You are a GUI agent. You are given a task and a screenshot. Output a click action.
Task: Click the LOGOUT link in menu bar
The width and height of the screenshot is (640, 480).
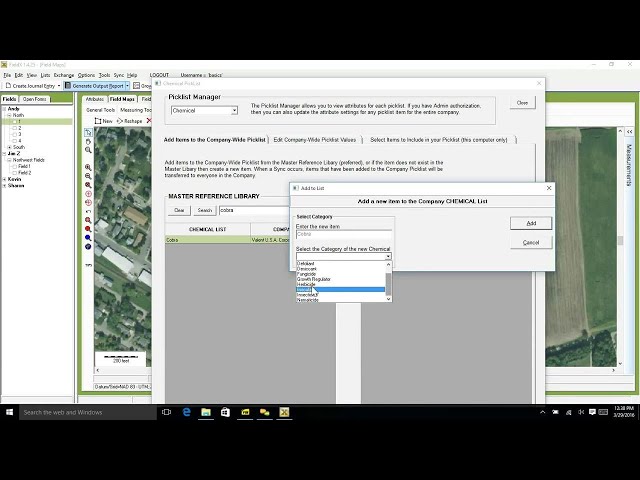click(159, 75)
